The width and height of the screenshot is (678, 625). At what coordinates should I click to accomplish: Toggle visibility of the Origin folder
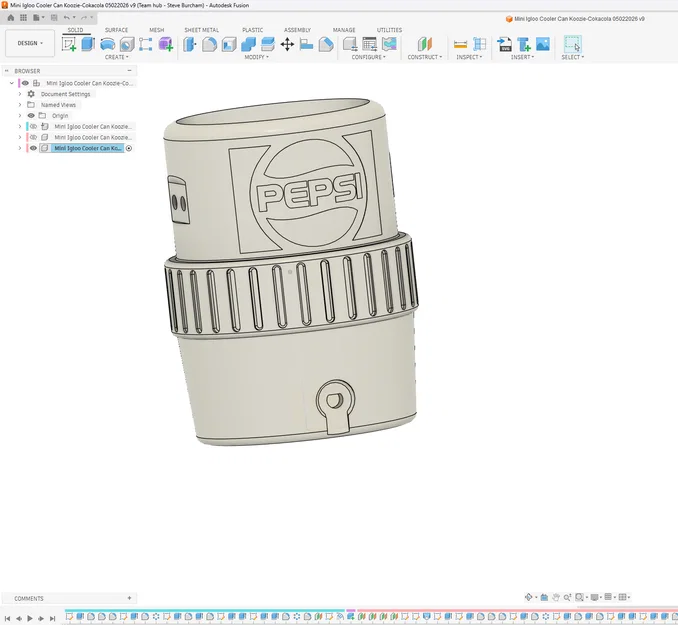pyautogui.click(x=31, y=115)
